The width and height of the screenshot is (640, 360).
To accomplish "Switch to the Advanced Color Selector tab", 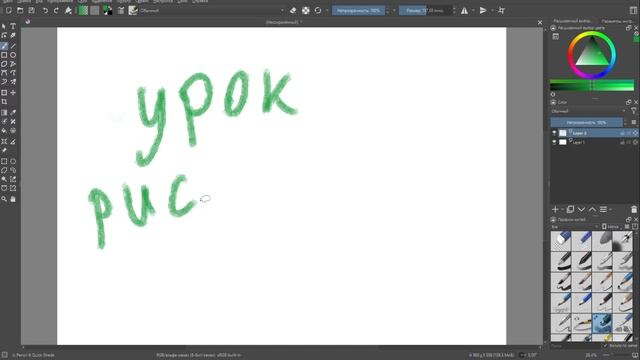I will (x=572, y=21).
